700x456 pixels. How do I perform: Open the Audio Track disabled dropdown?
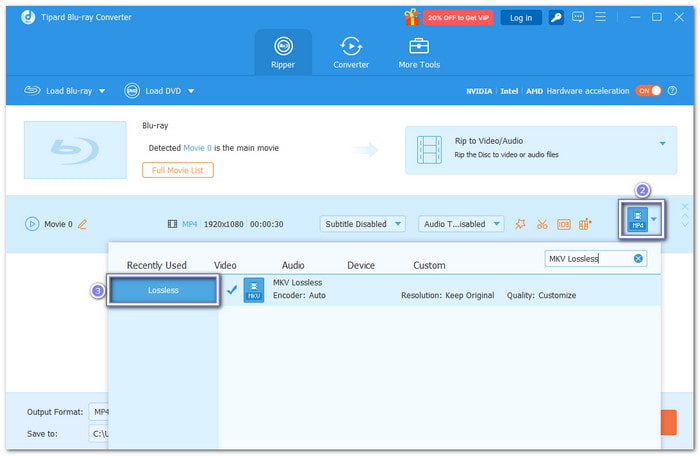pos(461,224)
